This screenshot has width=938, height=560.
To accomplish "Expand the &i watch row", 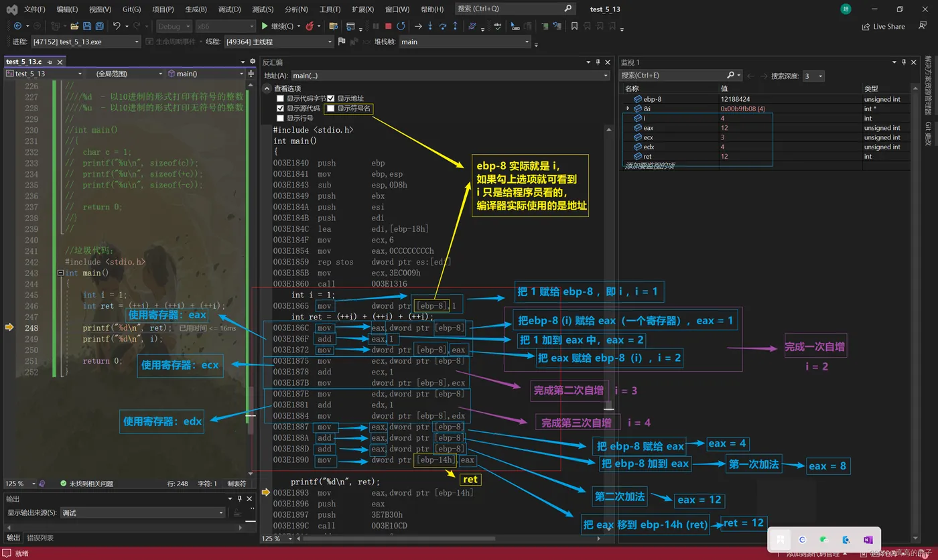I will pyautogui.click(x=628, y=109).
